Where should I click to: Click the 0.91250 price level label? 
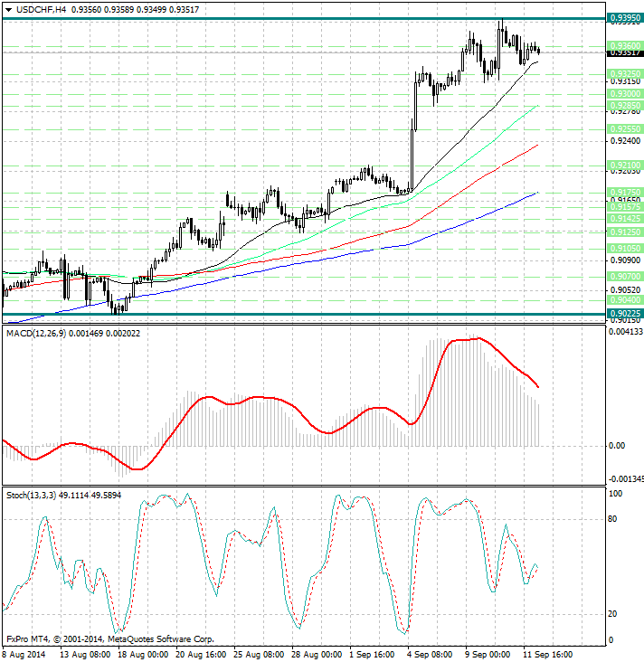pos(625,232)
